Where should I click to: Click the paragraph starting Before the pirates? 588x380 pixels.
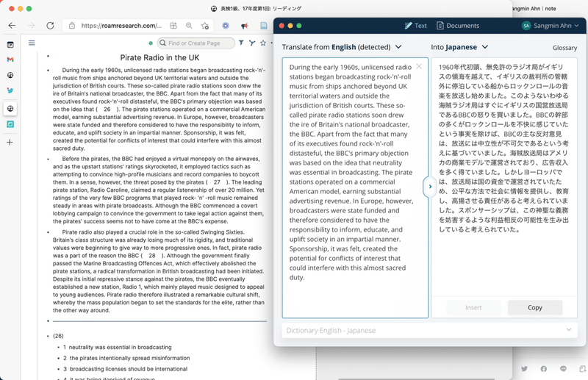(159, 190)
